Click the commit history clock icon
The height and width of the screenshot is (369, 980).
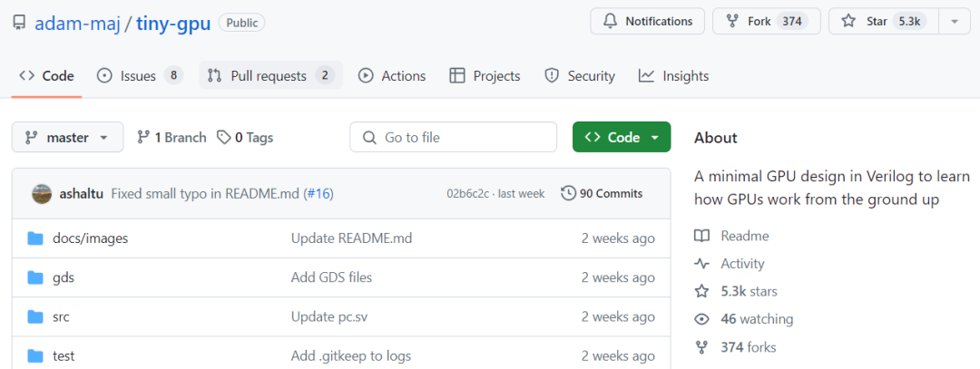coord(568,193)
